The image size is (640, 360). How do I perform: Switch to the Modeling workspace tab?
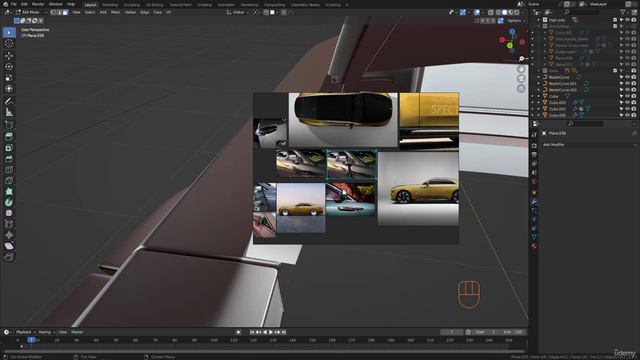[110, 5]
